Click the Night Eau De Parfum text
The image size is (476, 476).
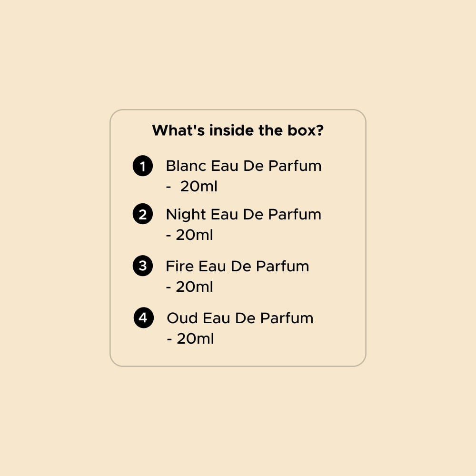point(243,214)
